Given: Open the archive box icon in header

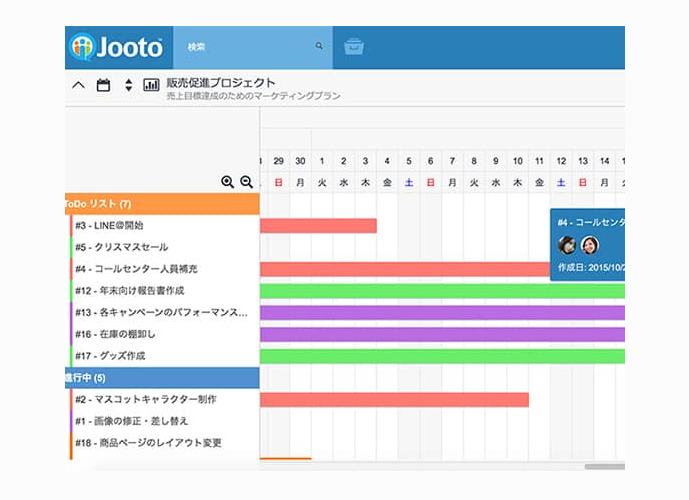Looking at the screenshot, I should tap(353, 47).
